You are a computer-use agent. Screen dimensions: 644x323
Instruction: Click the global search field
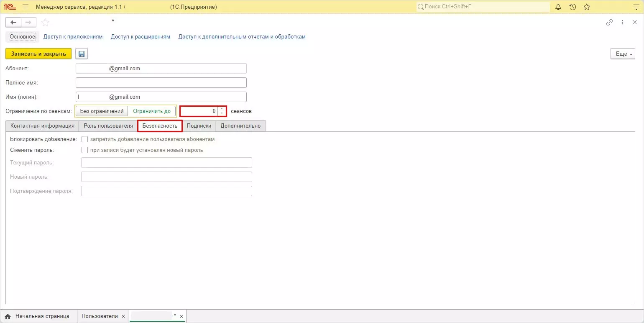coord(483,7)
